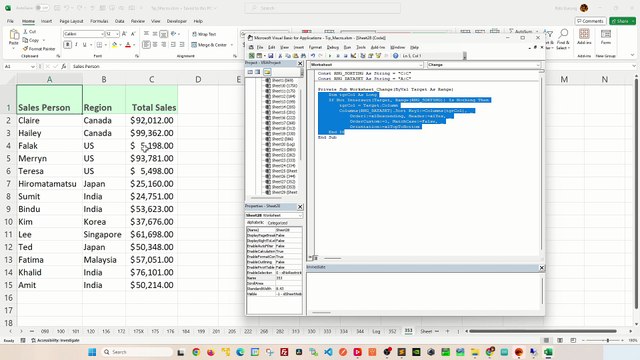This screenshot has height=360, width=640.
Task: Click View Code icon in Project pane
Action: coord(250,72)
